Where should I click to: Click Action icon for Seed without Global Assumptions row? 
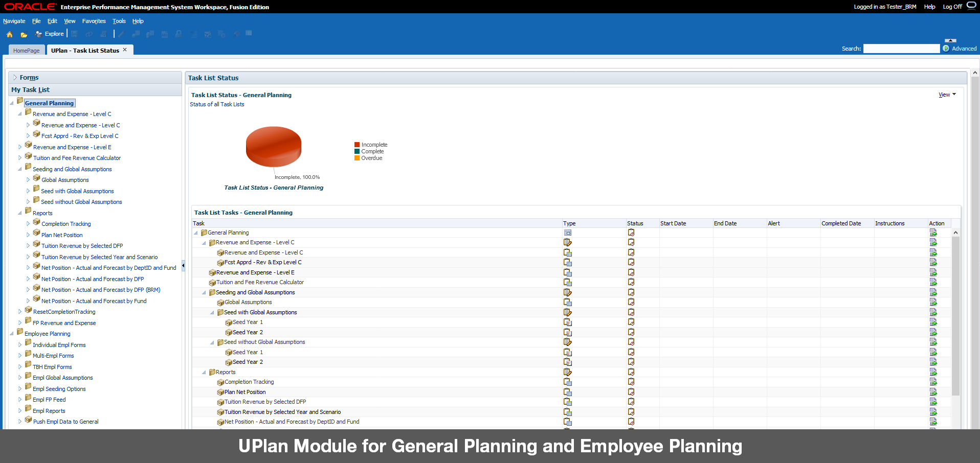click(933, 342)
